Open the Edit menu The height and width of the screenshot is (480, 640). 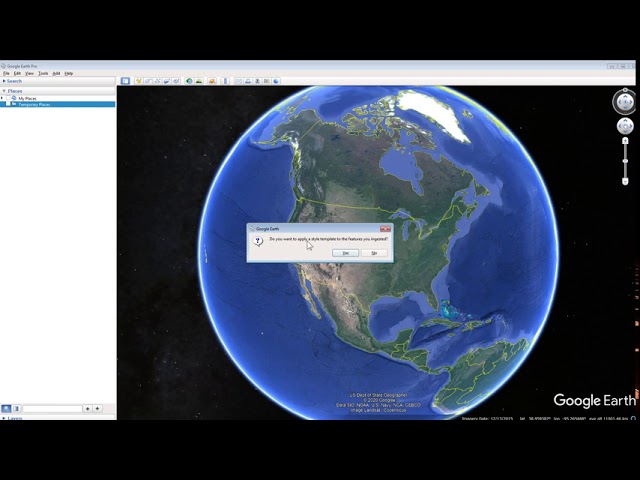pos(17,73)
